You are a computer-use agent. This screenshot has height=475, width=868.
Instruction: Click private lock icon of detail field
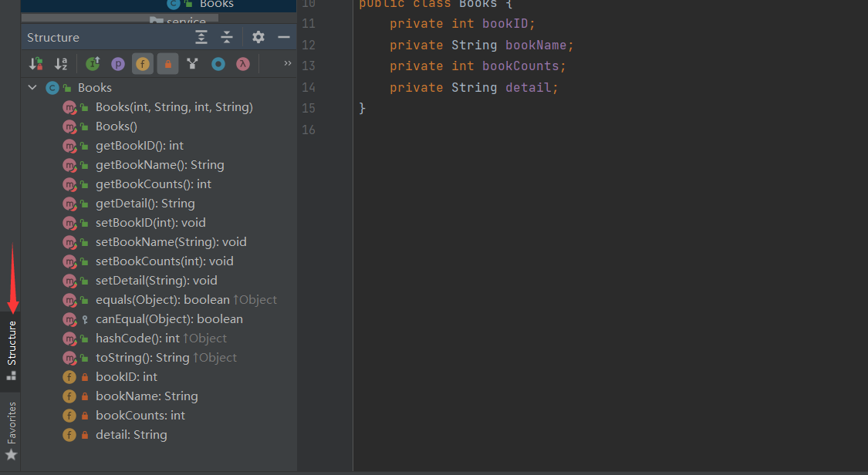click(x=85, y=435)
